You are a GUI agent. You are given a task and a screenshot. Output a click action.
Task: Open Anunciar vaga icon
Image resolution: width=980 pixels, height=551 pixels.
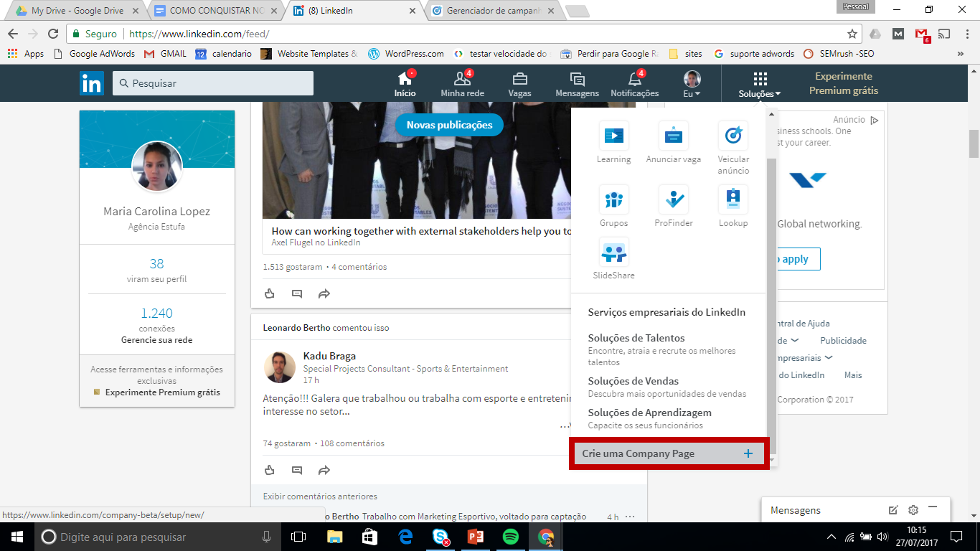(673, 136)
